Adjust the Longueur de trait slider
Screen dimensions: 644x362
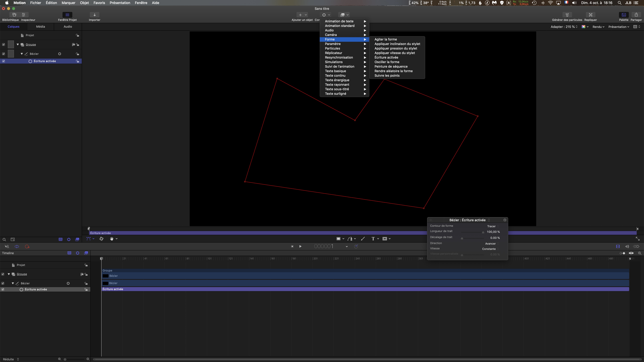[483, 232]
